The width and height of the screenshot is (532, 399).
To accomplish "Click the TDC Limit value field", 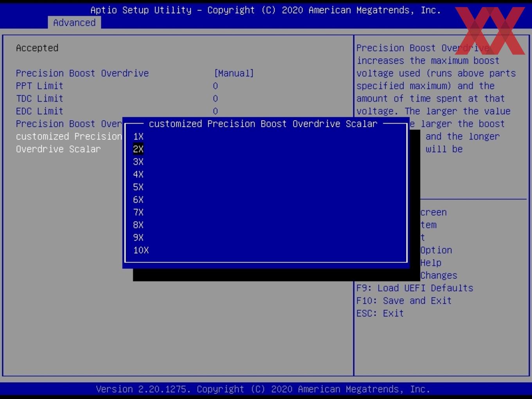I will pyautogui.click(x=216, y=99).
